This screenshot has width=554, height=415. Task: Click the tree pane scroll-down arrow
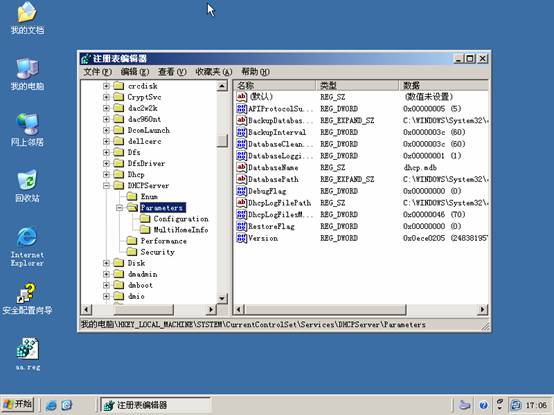tap(222, 298)
